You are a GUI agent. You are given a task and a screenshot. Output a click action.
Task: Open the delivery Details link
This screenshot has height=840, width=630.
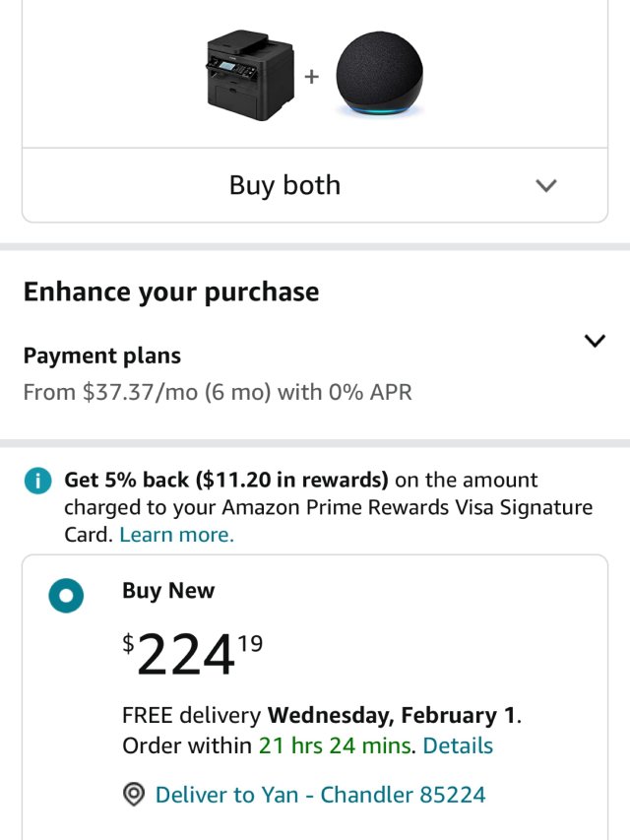[x=458, y=745]
